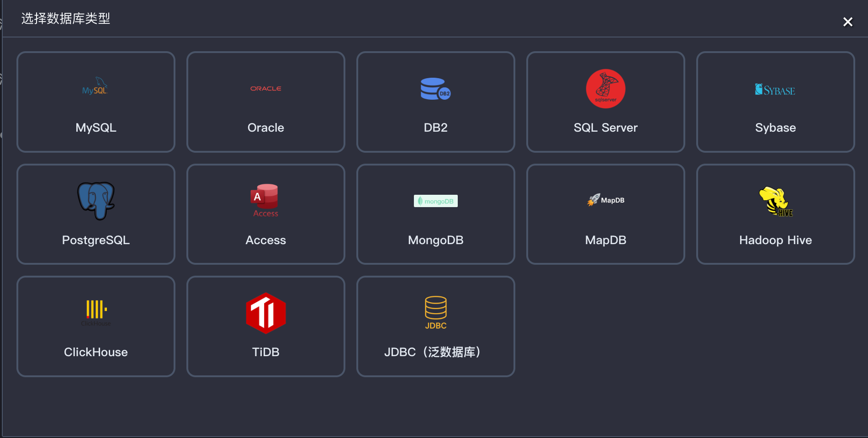Image resolution: width=868 pixels, height=438 pixels.
Task: Click the 选择数据库类型 dialog title
Action: [66, 19]
